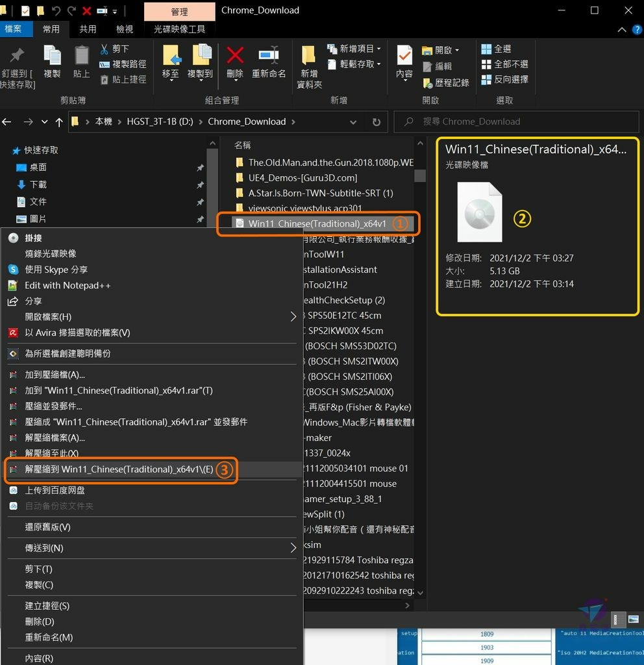Viewport: 644px width, 665px height.
Task: Open the Move to (移至) ribbon button
Action: coord(171,62)
